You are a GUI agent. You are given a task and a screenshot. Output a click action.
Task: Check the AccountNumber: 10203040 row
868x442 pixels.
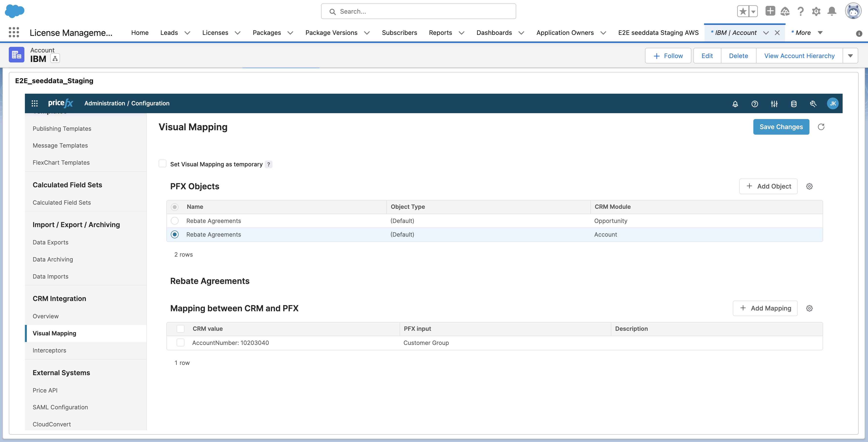[x=181, y=342]
